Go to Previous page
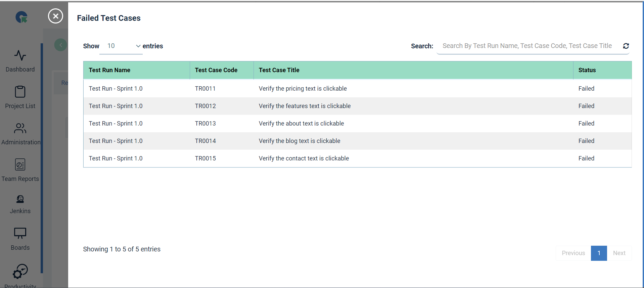 573,253
